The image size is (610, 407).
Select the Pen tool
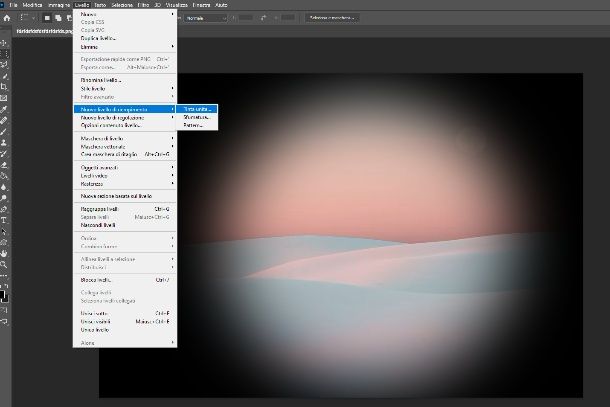click(x=4, y=209)
